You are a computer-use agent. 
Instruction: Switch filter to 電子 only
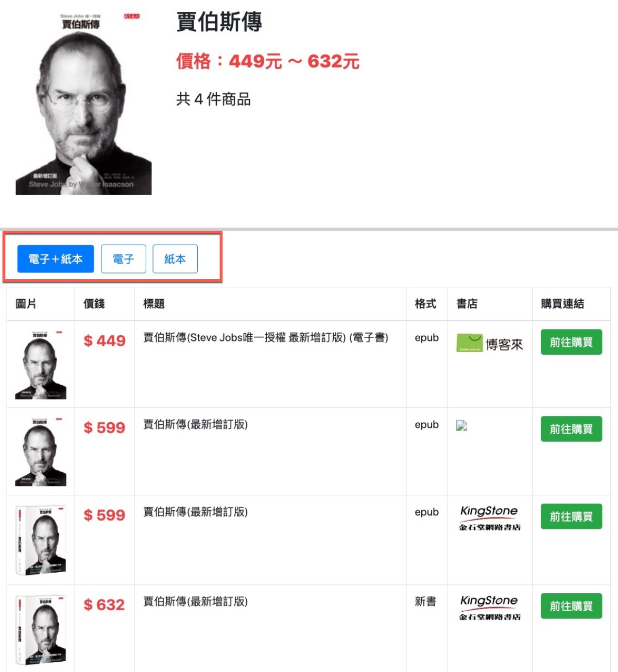pyautogui.click(x=124, y=259)
